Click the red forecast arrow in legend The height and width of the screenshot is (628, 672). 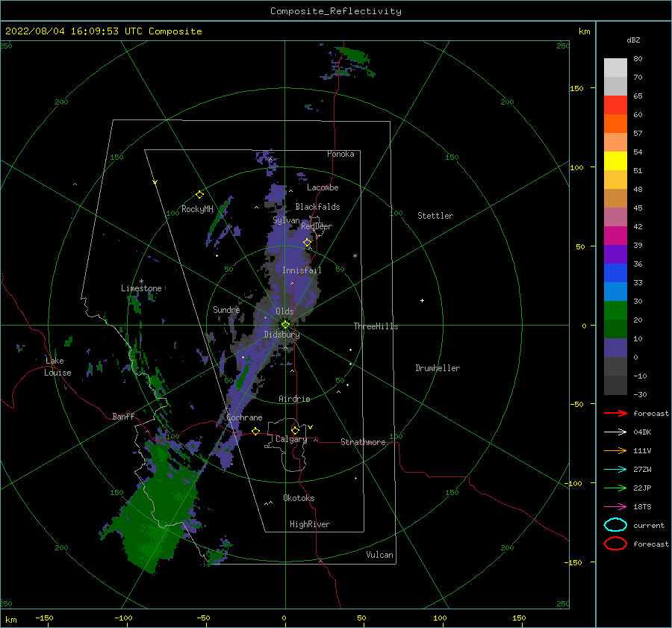coord(615,413)
